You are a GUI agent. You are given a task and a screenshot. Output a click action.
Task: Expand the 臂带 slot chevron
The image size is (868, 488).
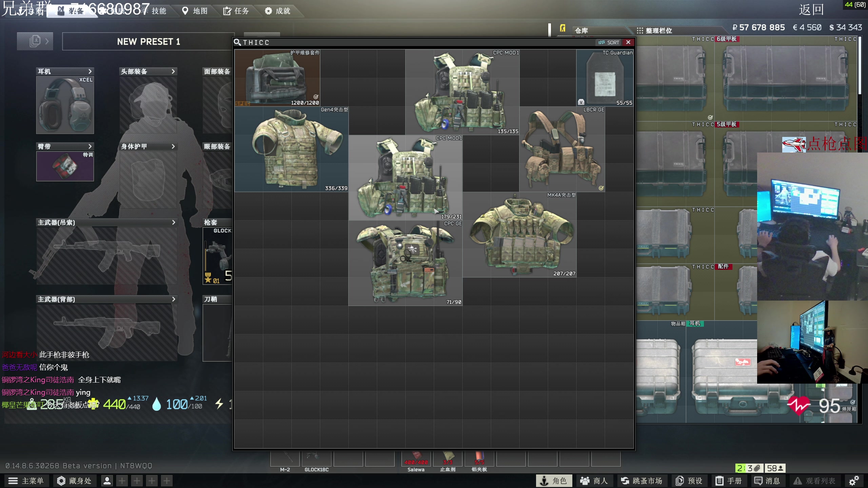[90, 146]
